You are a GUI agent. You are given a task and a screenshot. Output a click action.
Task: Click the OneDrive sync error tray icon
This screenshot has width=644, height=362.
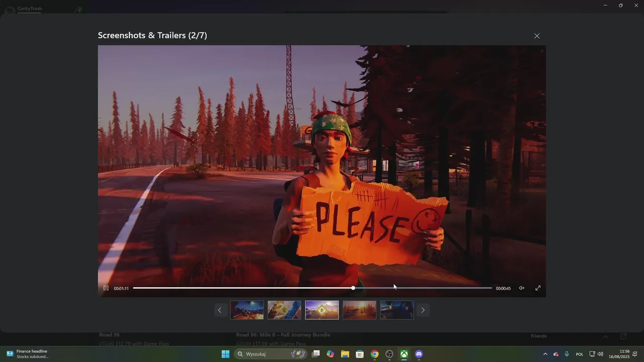click(x=556, y=354)
